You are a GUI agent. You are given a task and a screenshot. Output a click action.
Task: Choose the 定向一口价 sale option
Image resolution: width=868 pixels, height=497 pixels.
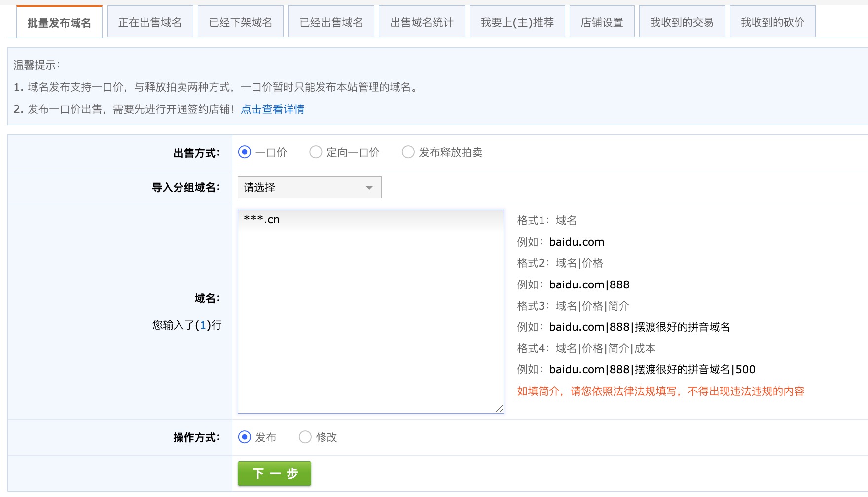tap(316, 152)
